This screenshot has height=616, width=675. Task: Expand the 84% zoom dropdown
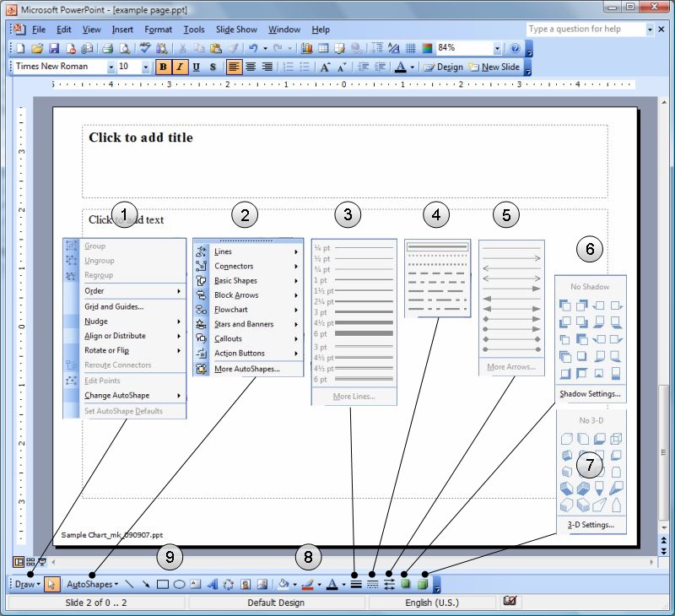point(497,49)
